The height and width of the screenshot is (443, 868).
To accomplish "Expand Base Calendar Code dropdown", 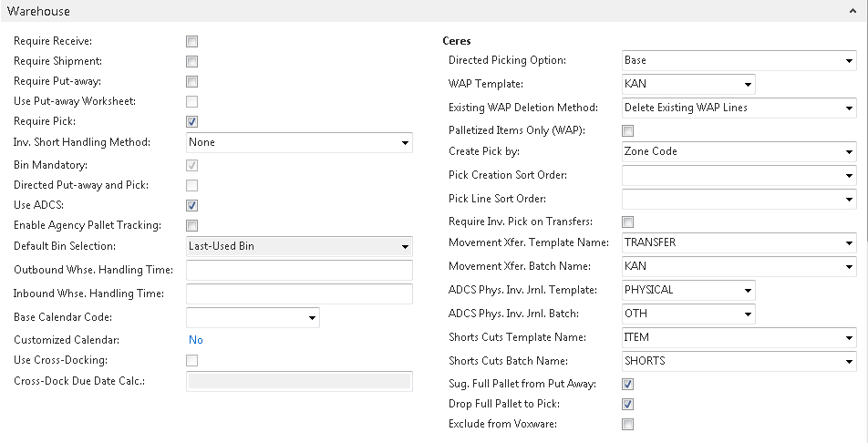I will tap(312, 318).
